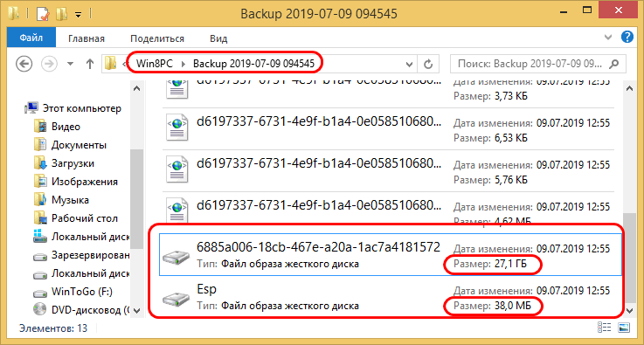Screen dimensions: 644x345
Task: Open the quick access toolbar customize dropdown
Action: [78, 15]
